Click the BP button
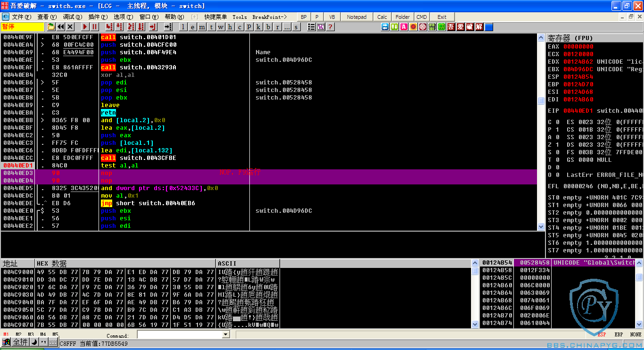644x350 pixels. (x=304, y=17)
